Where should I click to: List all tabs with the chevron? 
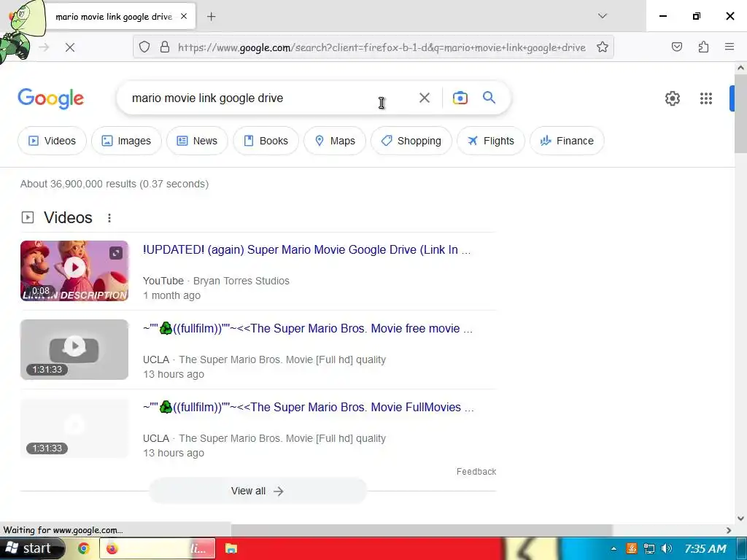coord(602,16)
